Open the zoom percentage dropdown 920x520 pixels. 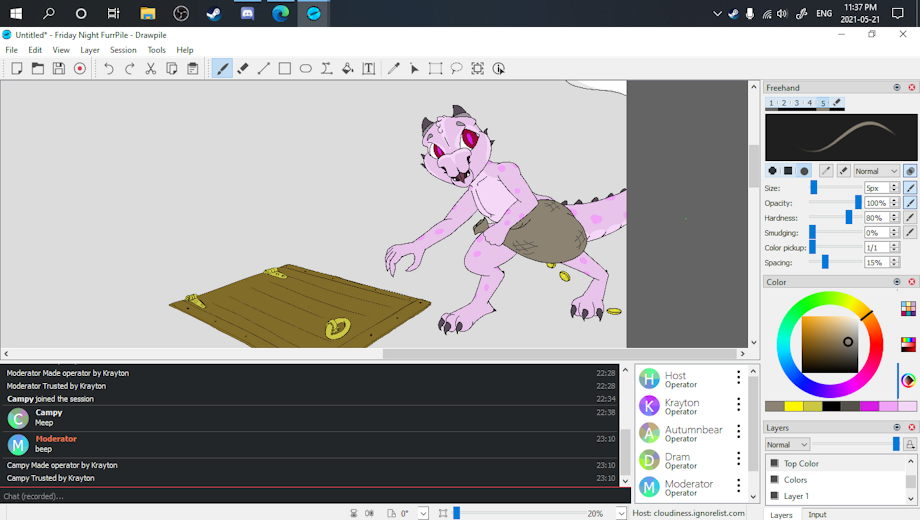[x=622, y=513]
